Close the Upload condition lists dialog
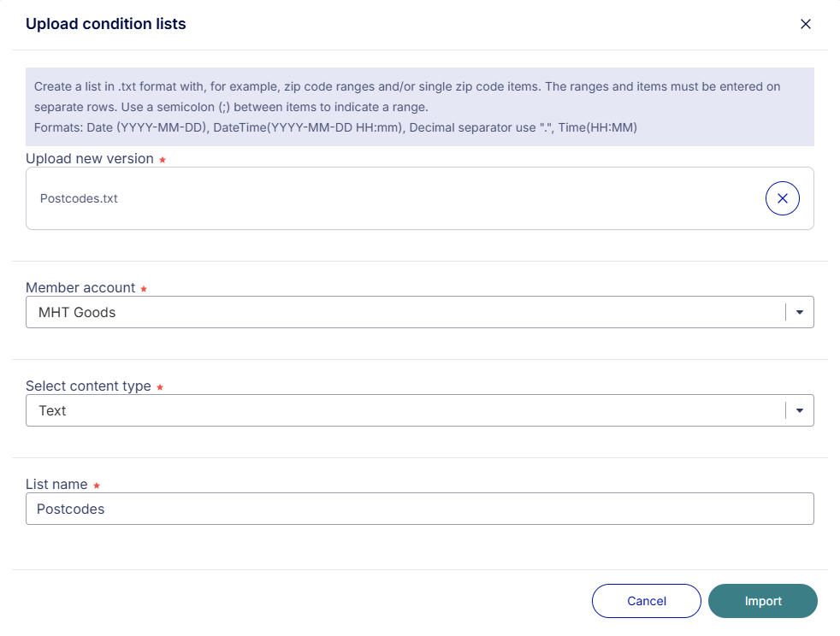This screenshot has width=840, height=636. (805, 24)
